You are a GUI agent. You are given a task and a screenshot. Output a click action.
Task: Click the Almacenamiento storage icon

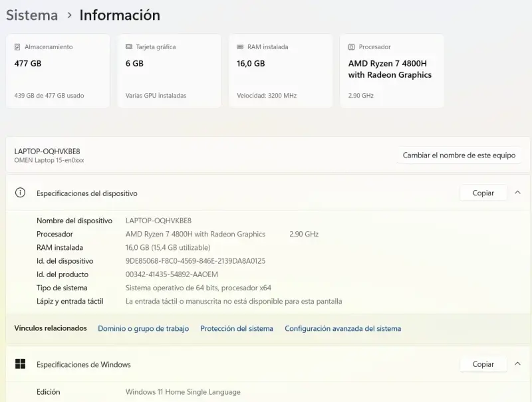[17, 47]
